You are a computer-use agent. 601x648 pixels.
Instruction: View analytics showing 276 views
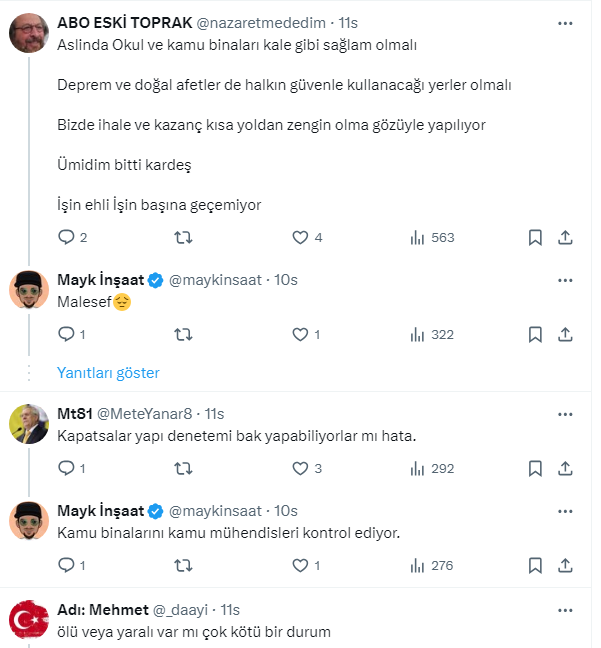click(x=432, y=565)
